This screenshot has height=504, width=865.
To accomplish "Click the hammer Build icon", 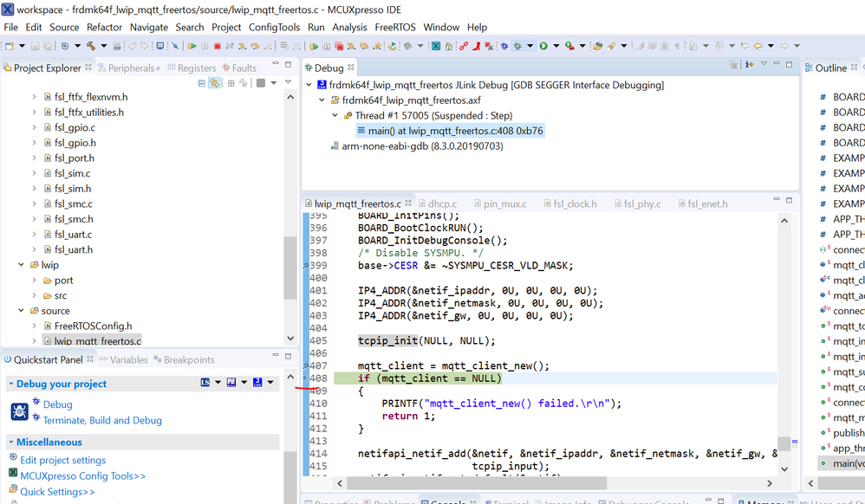I will pyautogui.click(x=90, y=46).
